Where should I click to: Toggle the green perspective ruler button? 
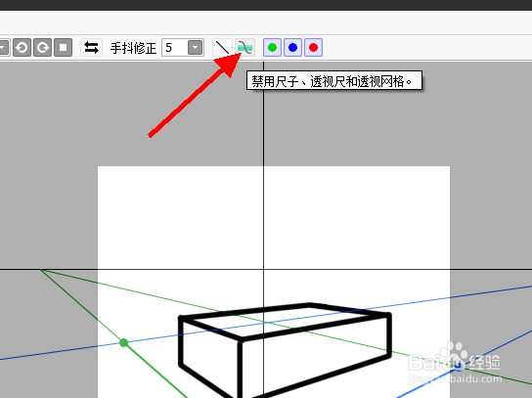coord(272,48)
